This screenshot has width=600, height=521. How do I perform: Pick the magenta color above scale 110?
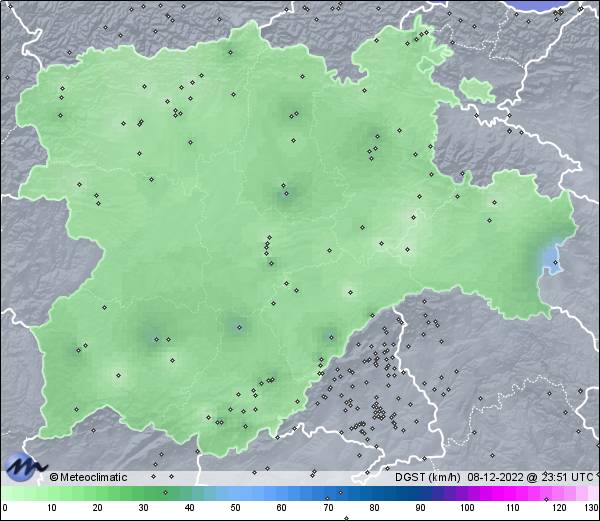click(x=513, y=493)
